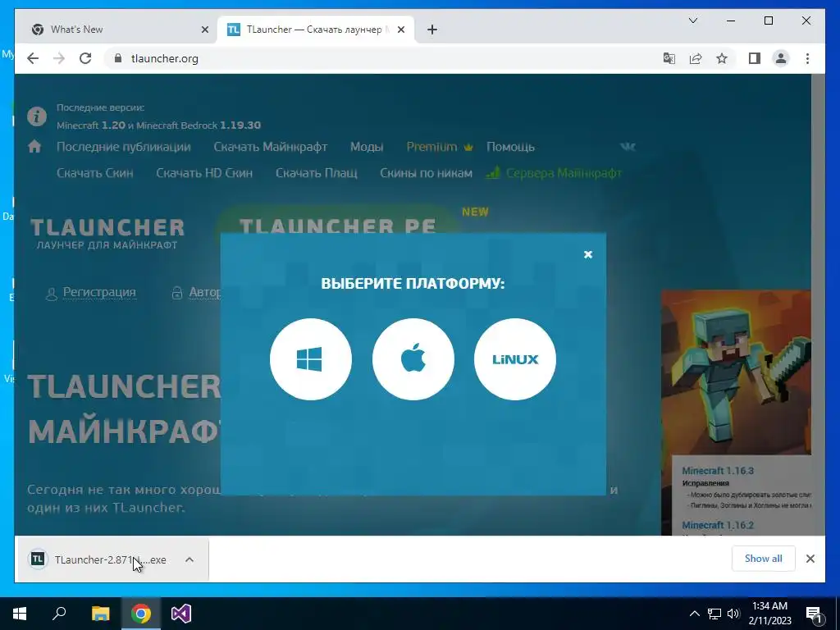This screenshot has height=630, width=840.
Task: Close the What's New tab
Action: click(x=204, y=30)
